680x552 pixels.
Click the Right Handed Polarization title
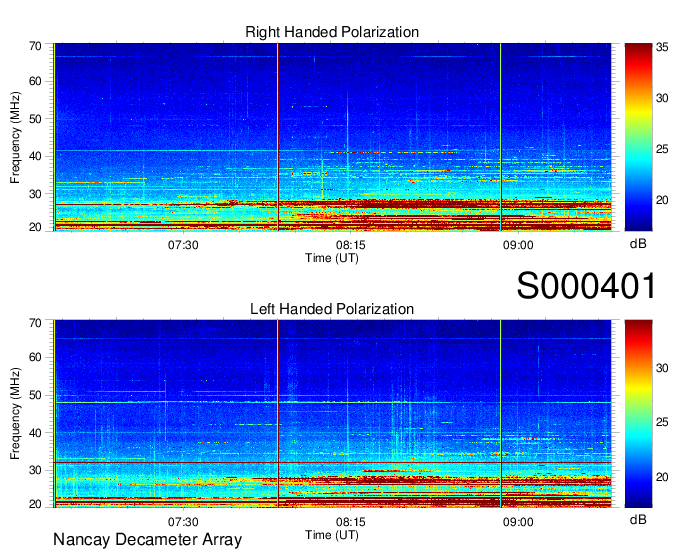click(332, 32)
